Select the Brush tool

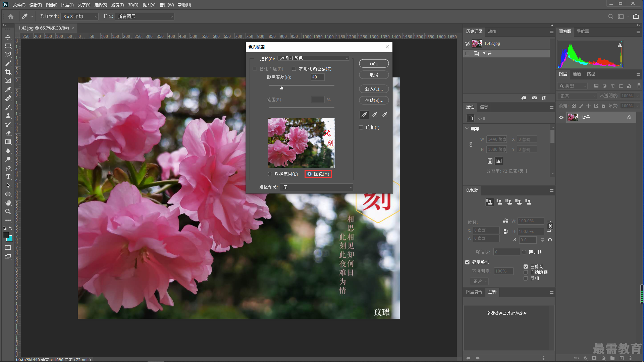[x=8, y=107]
